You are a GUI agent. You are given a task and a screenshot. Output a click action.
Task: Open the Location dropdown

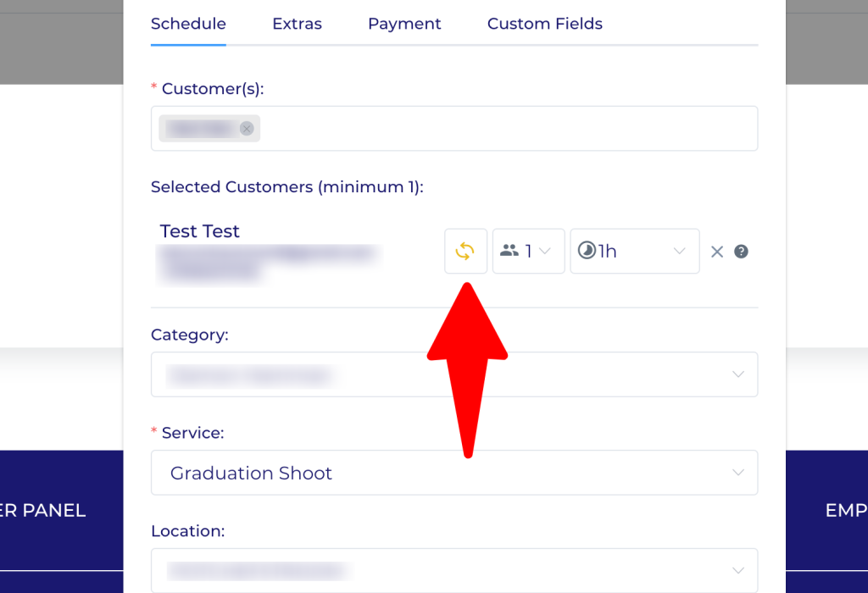tap(454, 570)
